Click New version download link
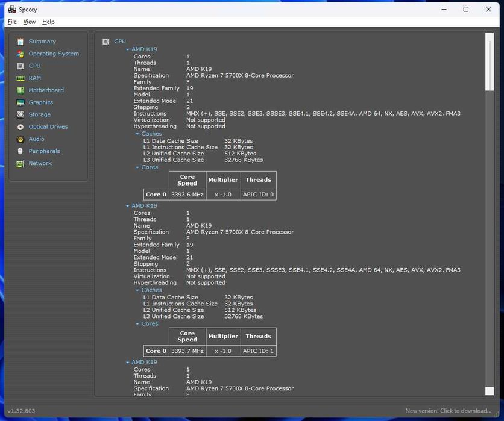 [448, 411]
